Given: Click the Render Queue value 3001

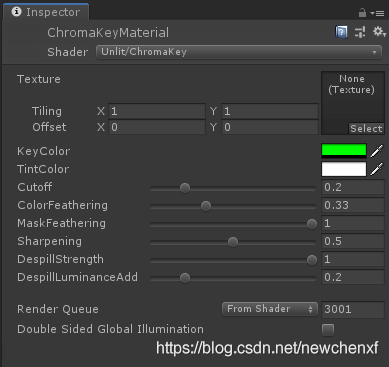Looking at the screenshot, I should tap(353, 309).
